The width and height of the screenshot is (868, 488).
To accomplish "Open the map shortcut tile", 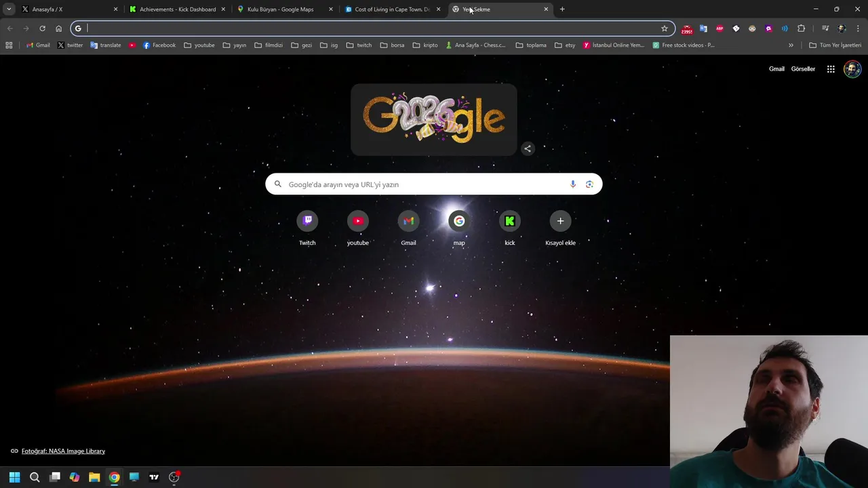I will (459, 228).
